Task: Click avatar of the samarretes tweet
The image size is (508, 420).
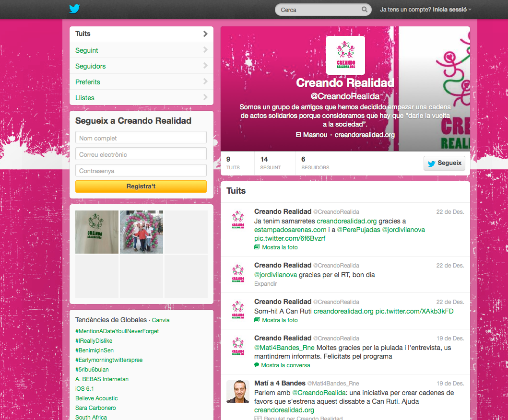Action: 238,220
